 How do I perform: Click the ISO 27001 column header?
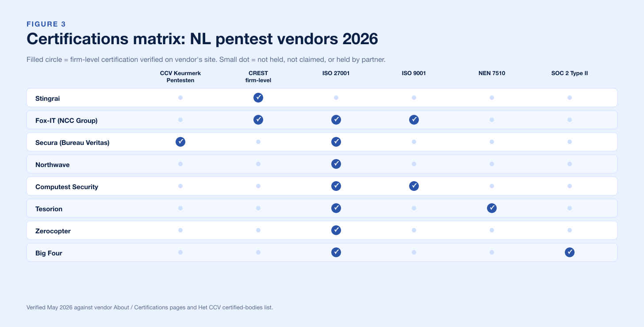[336, 73]
